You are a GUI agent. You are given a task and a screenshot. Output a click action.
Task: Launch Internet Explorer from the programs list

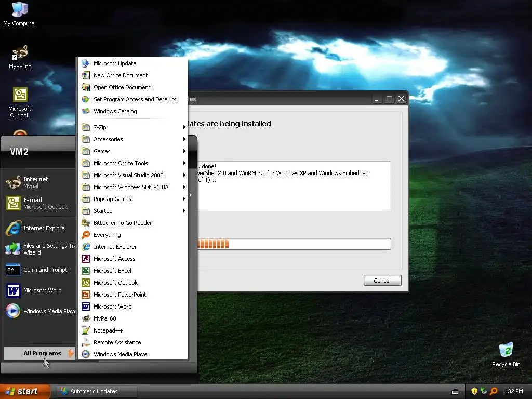pos(132,247)
